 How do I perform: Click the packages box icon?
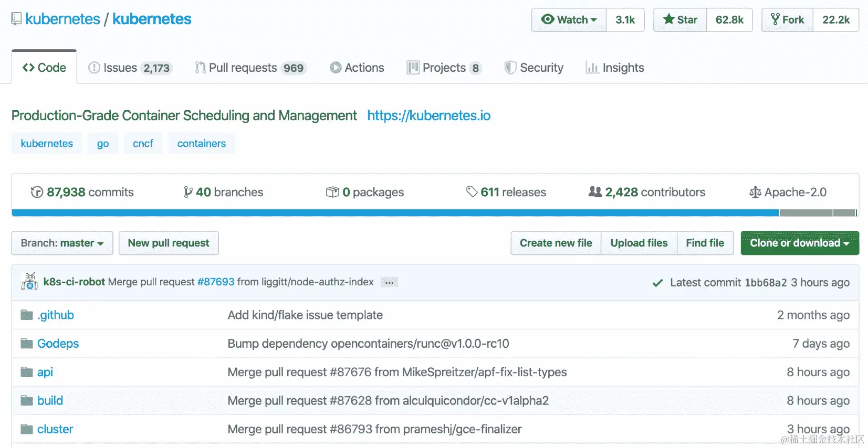click(332, 192)
